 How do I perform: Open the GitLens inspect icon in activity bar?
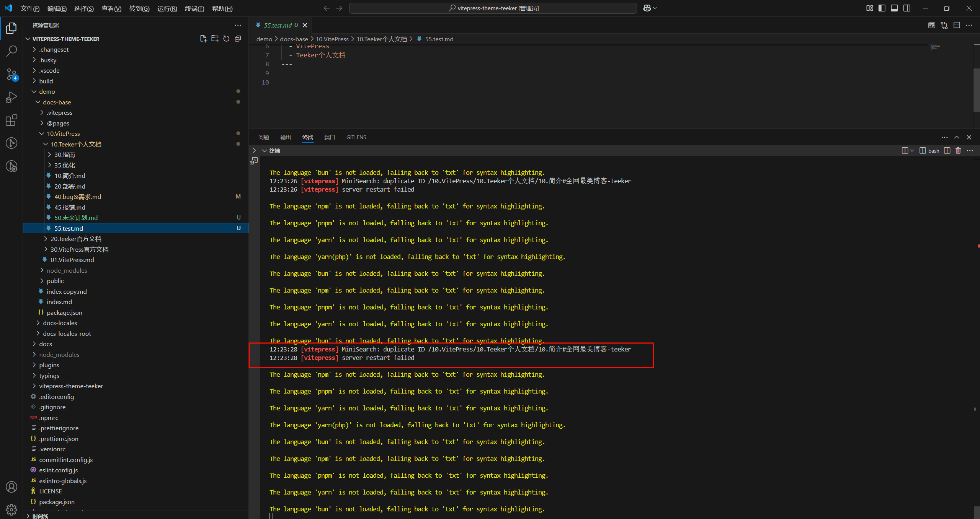tap(11, 166)
